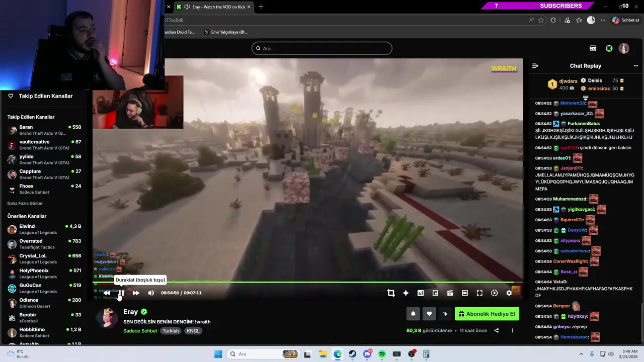Screen dimensions: 644x362
Task: Open the GuGuCan channel
Action: [x=44, y=288]
